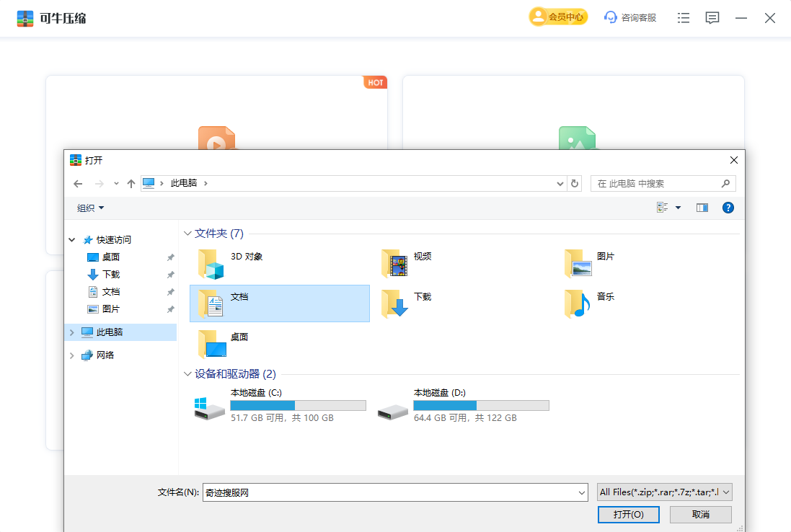Go up one folder level

click(x=131, y=184)
